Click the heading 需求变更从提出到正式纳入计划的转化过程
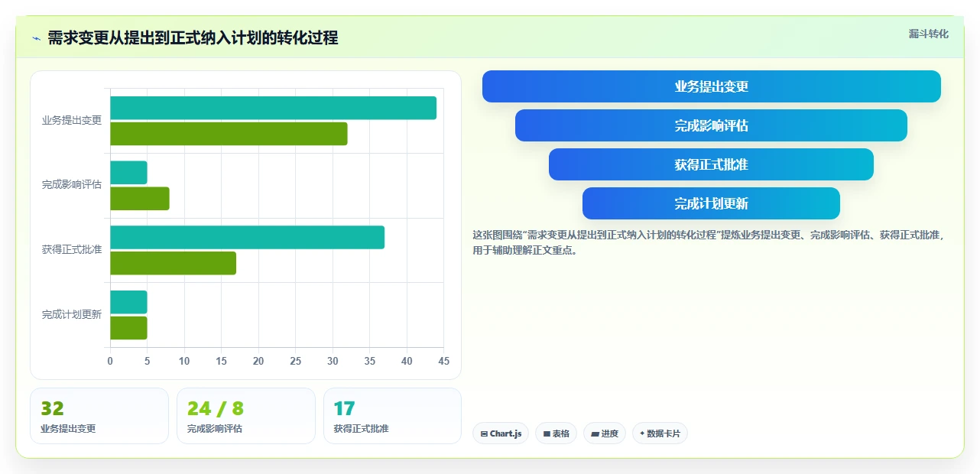 click(193, 37)
